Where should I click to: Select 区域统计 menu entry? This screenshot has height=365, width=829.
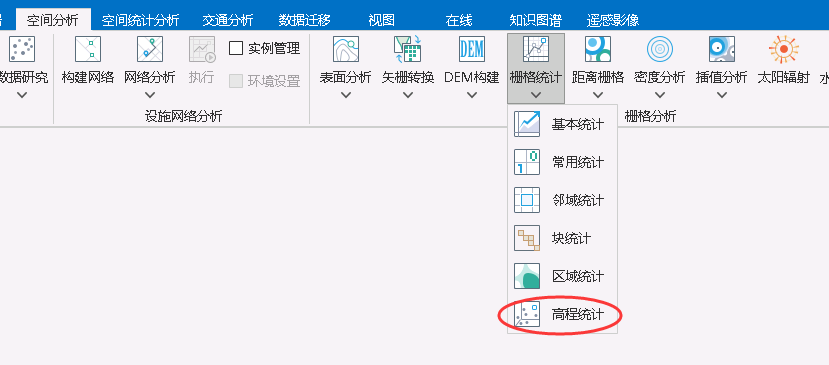tap(563, 276)
